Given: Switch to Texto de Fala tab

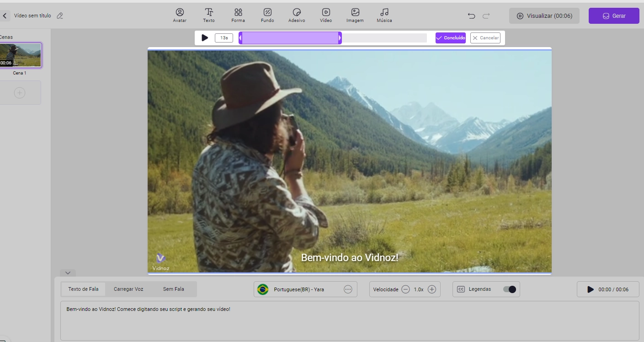Looking at the screenshot, I should pos(83,289).
